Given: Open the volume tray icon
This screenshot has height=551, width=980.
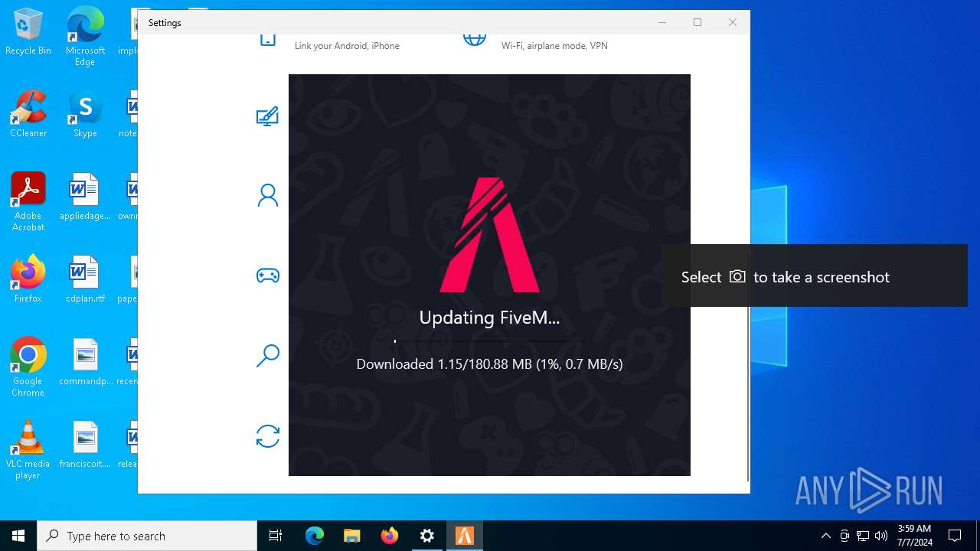Looking at the screenshot, I should (881, 536).
